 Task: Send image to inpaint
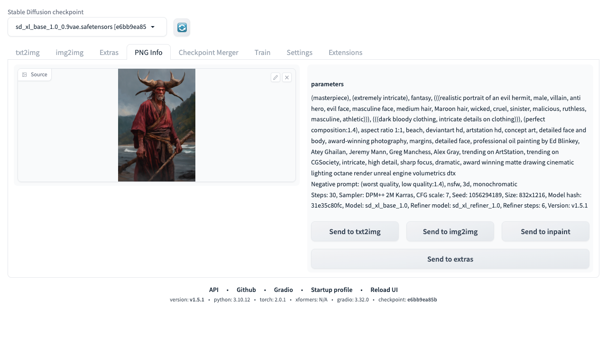coord(545,231)
